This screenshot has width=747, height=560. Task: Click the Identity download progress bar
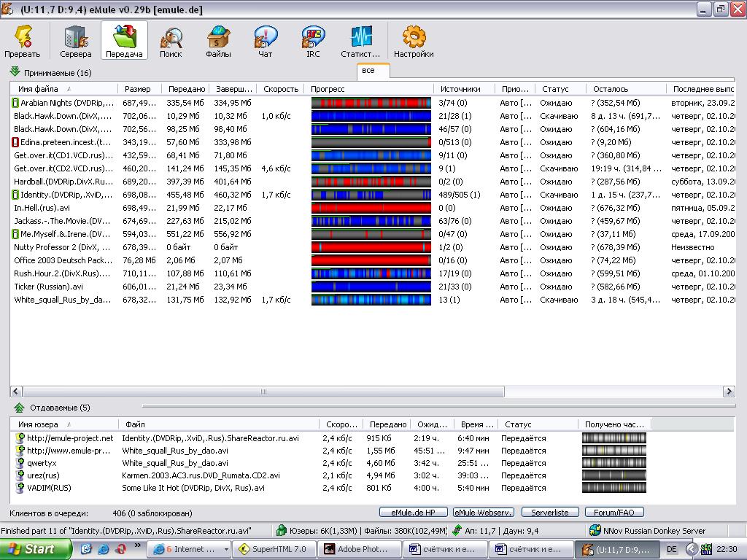pyautogui.click(x=371, y=195)
